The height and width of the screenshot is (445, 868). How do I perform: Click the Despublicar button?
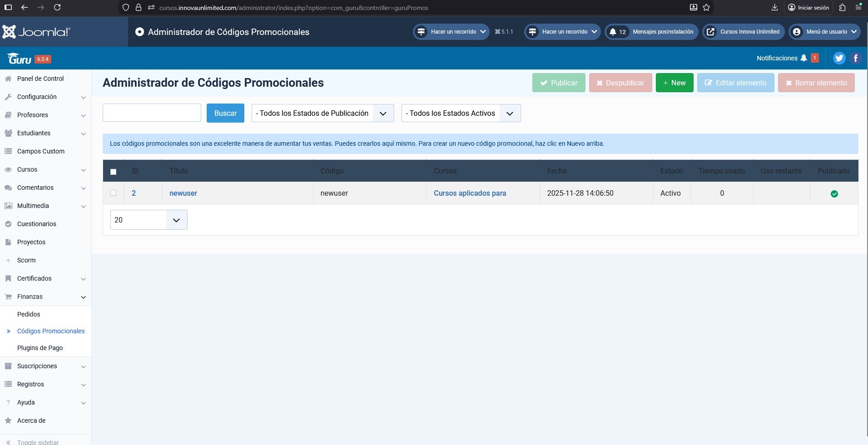(620, 83)
